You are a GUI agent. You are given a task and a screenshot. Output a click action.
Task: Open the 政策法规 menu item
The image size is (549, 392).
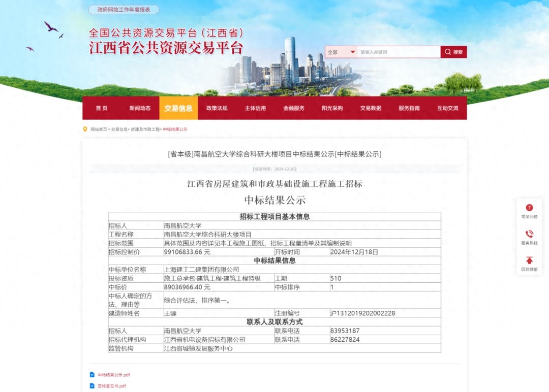[x=217, y=108]
